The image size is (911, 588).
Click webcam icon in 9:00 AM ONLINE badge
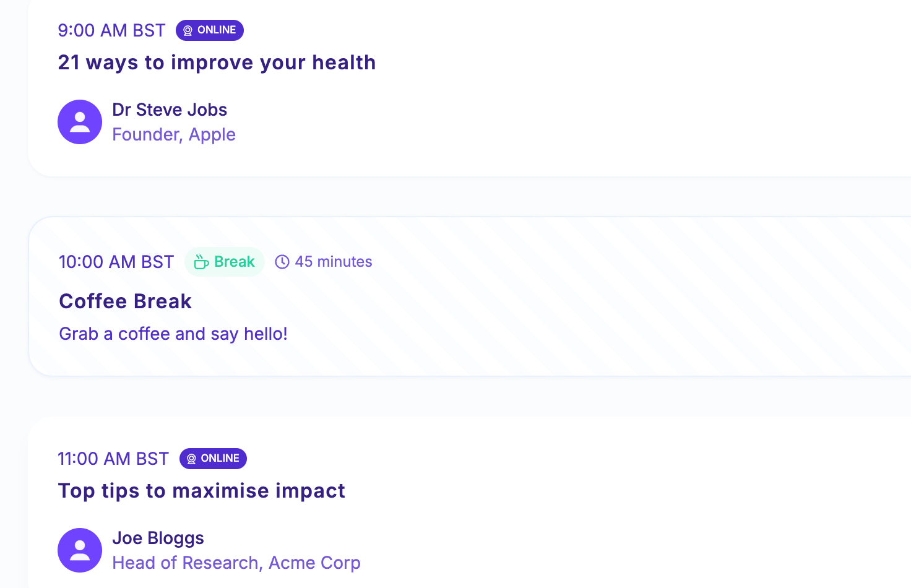pyautogui.click(x=188, y=30)
